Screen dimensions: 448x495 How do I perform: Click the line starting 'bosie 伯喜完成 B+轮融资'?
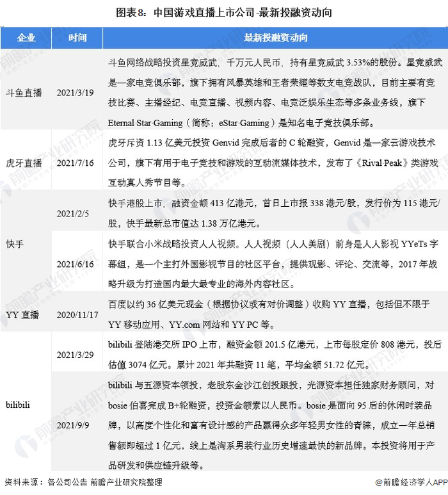click(269, 405)
